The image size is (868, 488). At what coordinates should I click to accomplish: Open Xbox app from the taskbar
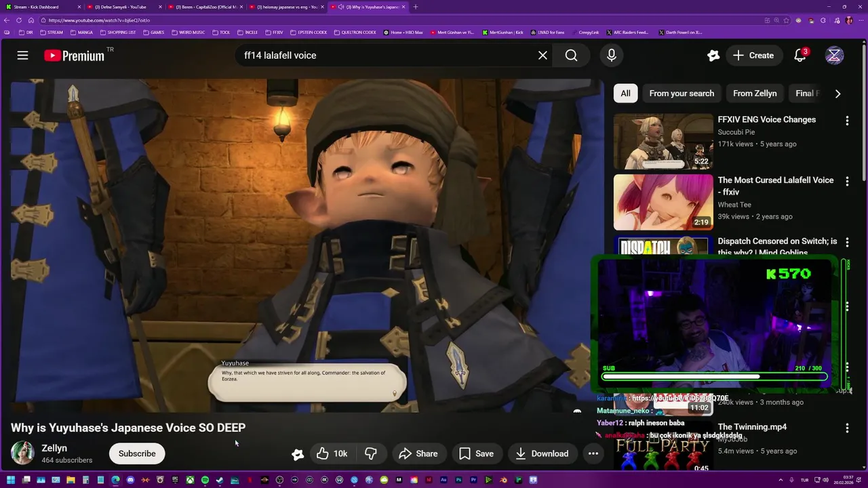click(190, 480)
